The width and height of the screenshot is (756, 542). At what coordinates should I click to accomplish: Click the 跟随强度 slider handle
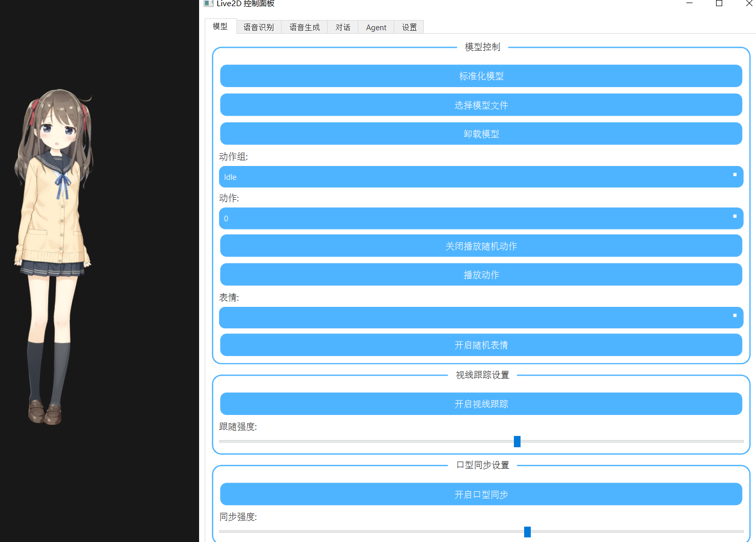(517, 441)
